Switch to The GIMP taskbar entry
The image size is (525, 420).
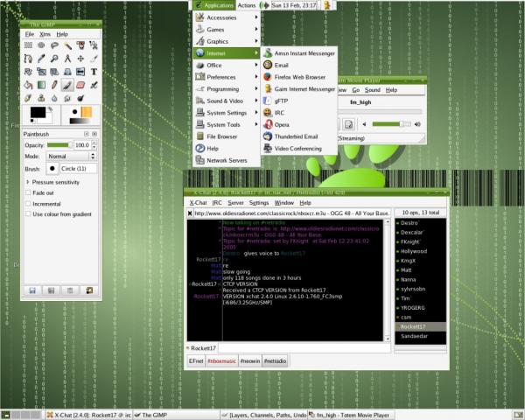[x=176, y=416]
